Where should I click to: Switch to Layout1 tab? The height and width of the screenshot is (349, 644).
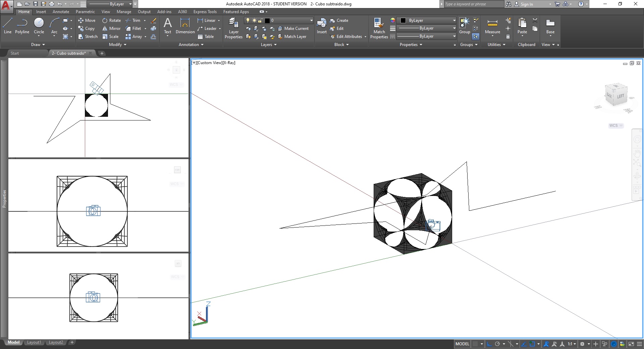tap(34, 342)
